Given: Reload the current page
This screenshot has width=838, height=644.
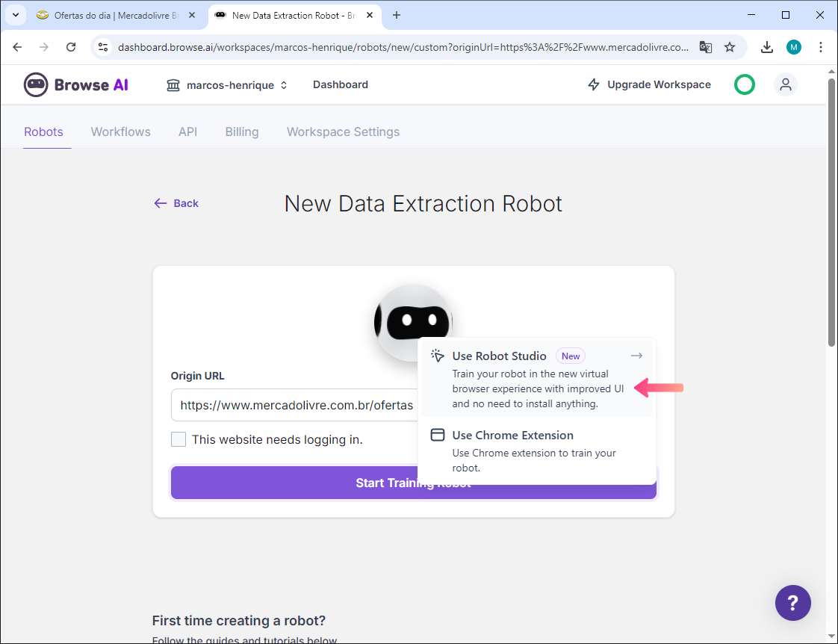Looking at the screenshot, I should click(x=71, y=47).
